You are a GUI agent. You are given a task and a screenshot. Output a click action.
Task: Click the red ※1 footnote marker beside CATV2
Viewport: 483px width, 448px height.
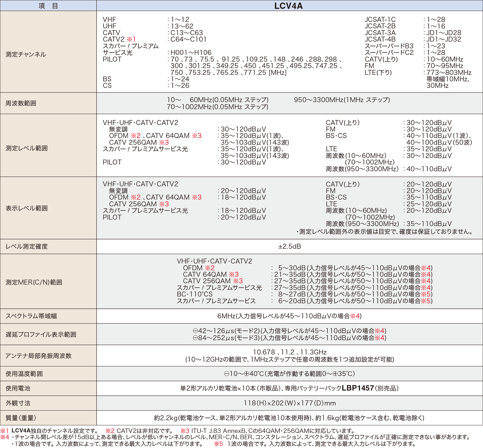pyautogui.click(x=131, y=39)
